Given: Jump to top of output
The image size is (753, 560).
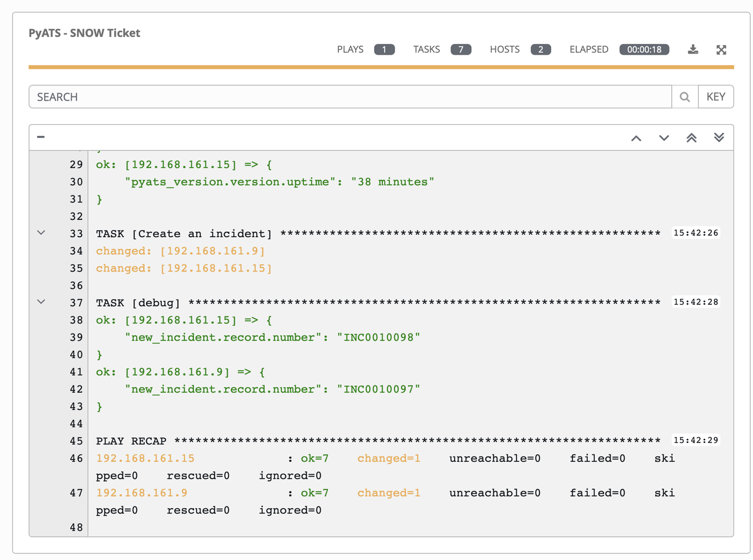Looking at the screenshot, I should click(x=691, y=138).
